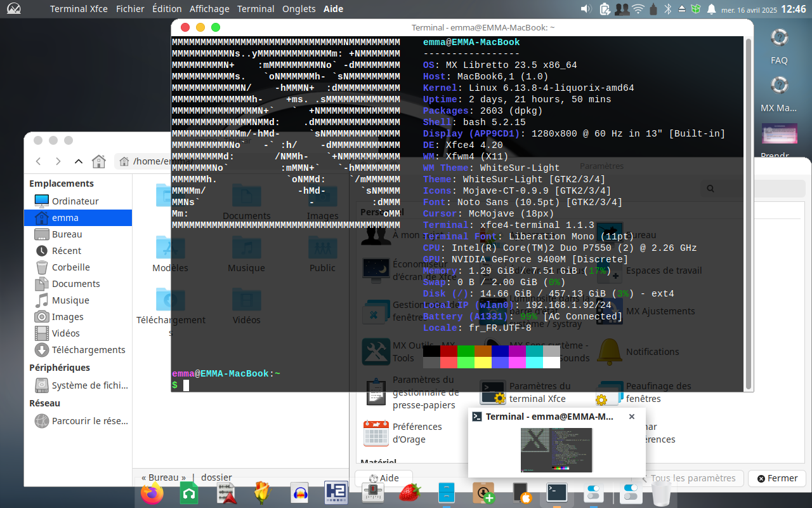
Task: Click the clock showing 12:46
Action: (794, 9)
